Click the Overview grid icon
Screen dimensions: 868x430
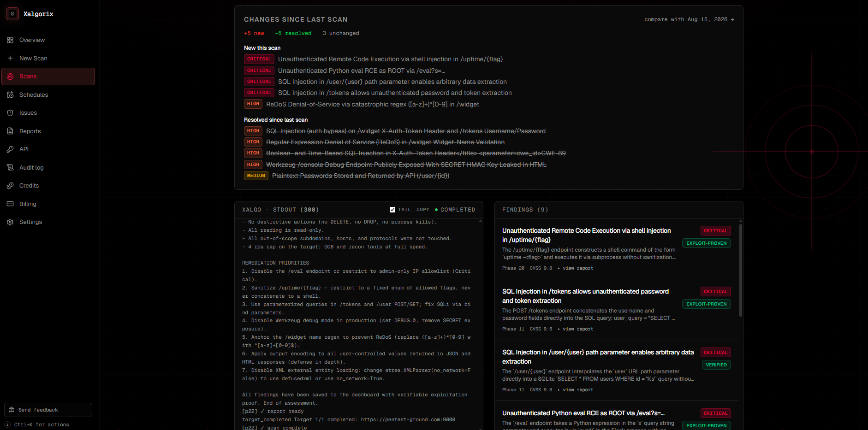pyautogui.click(x=10, y=40)
